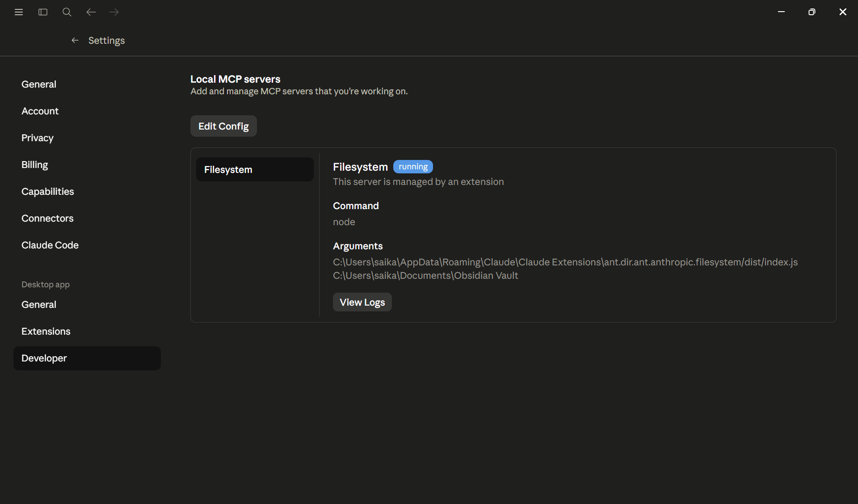
Task: Toggle the sidebar panel icon
Action: [43, 12]
